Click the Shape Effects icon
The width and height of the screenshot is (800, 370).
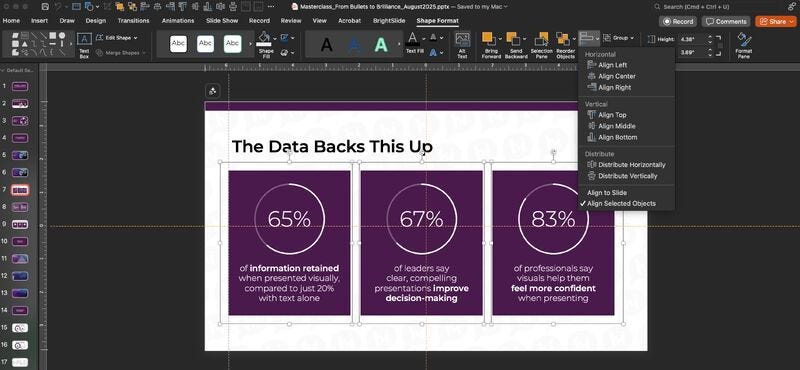point(284,52)
